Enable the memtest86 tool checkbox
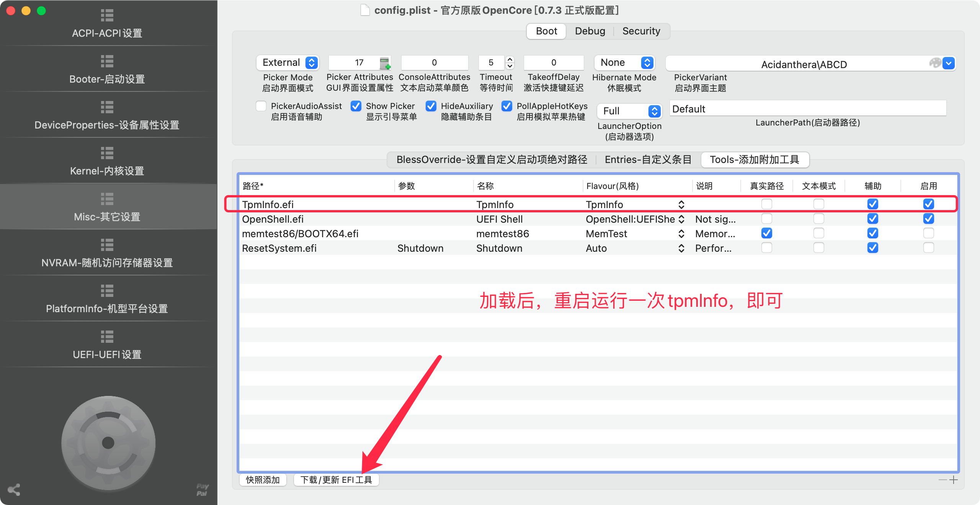The image size is (980, 505). (x=928, y=233)
